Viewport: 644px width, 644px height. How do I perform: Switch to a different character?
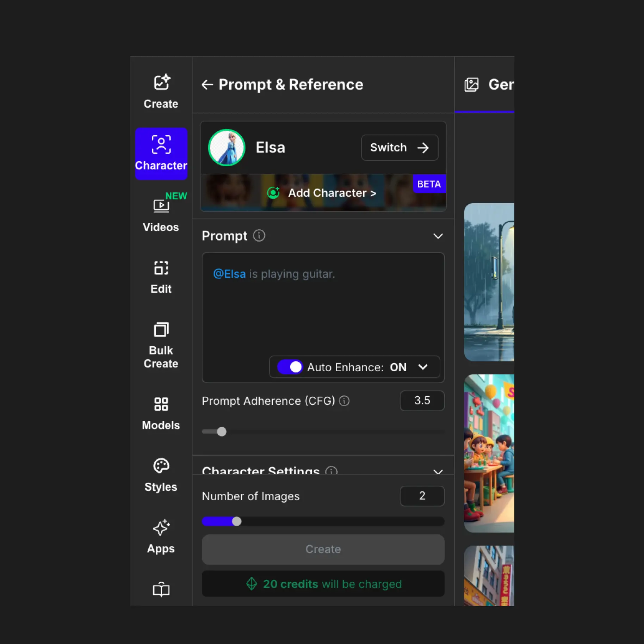(x=400, y=148)
